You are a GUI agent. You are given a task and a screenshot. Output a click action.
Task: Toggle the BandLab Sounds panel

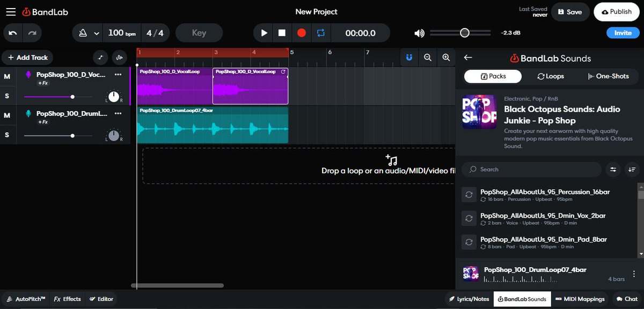(x=522, y=299)
